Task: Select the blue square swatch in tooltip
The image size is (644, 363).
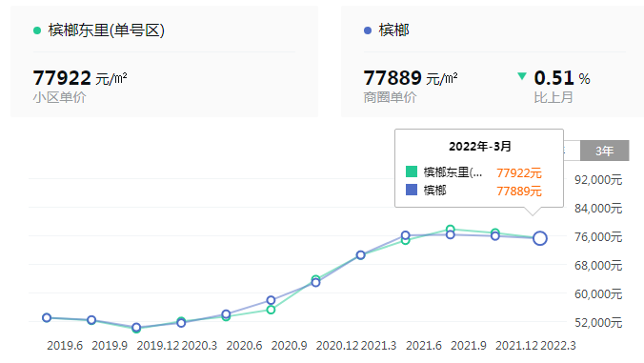Action: tap(412, 190)
